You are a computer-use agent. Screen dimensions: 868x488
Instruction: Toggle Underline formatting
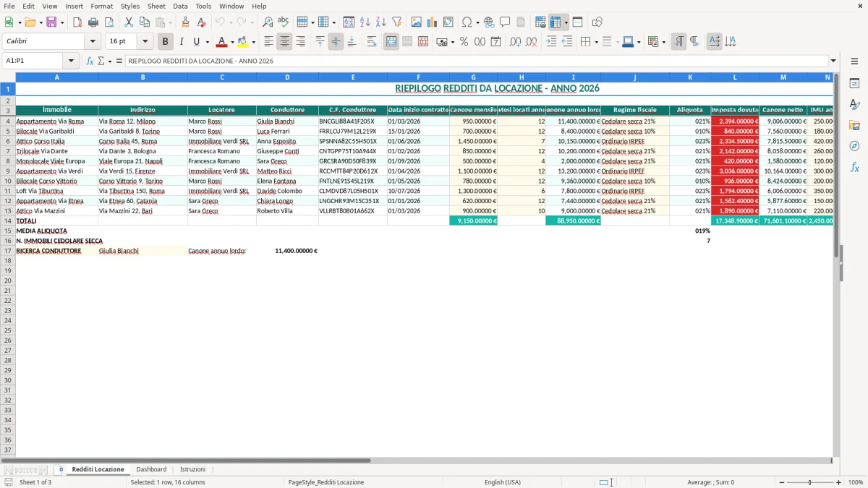click(x=196, y=42)
